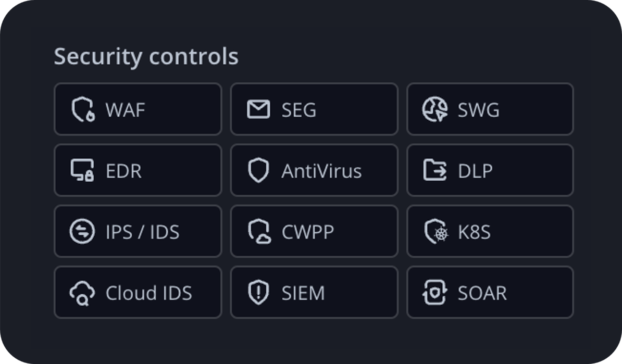Open the SWG control
This screenshot has height=364, width=622.
(490, 110)
